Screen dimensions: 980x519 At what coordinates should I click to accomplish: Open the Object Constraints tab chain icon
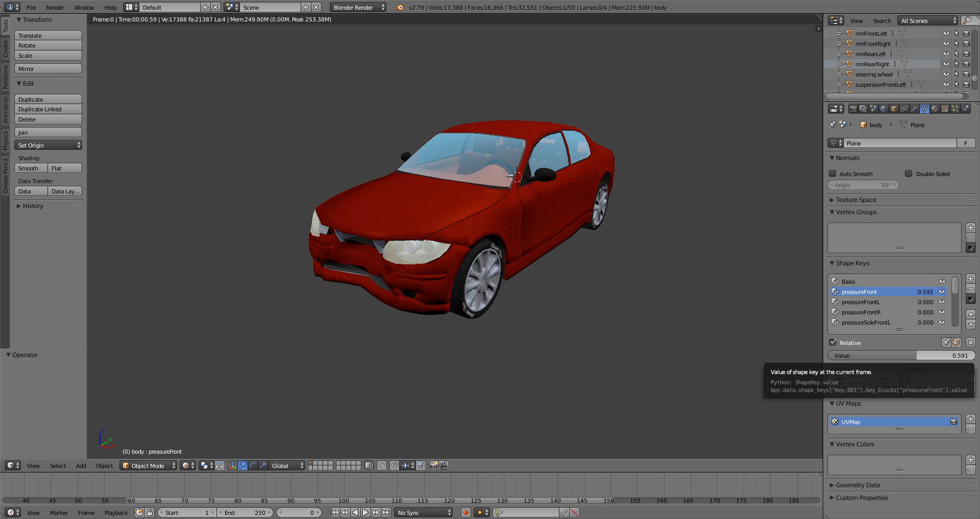[904, 109]
